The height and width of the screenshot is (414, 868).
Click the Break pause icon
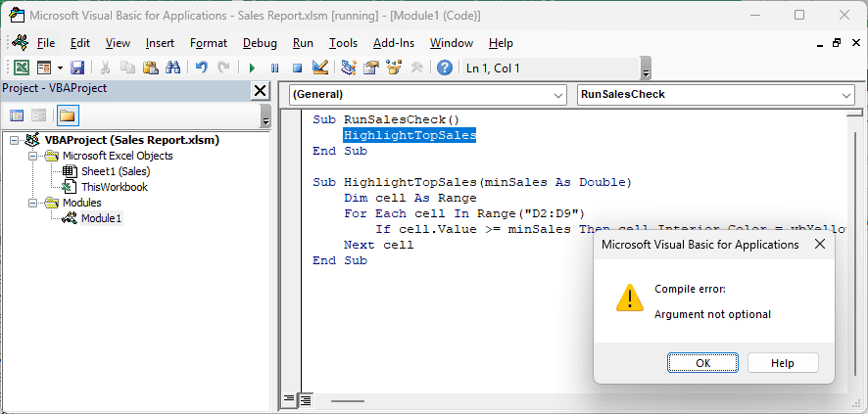(x=274, y=68)
